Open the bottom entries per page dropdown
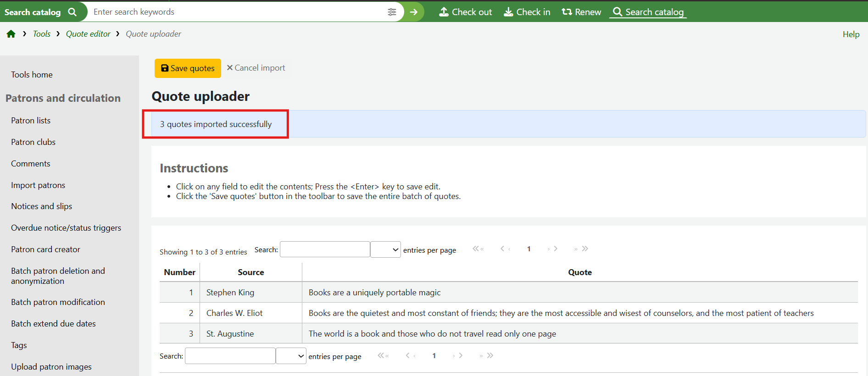 point(291,356)
